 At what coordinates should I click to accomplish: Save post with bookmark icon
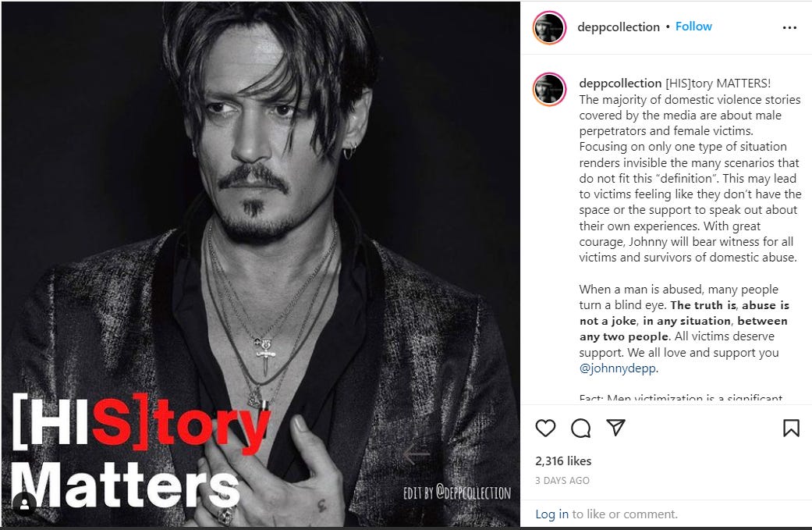[791, 428]
